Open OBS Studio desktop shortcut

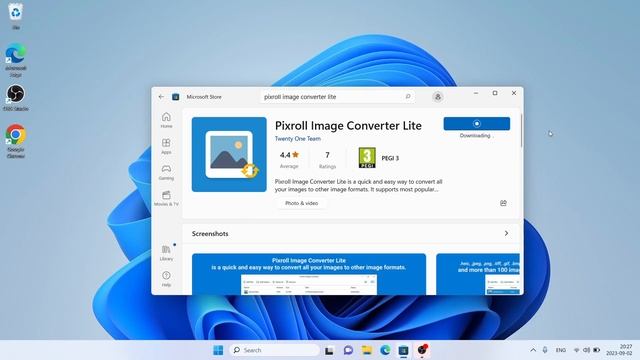[16, 97]
